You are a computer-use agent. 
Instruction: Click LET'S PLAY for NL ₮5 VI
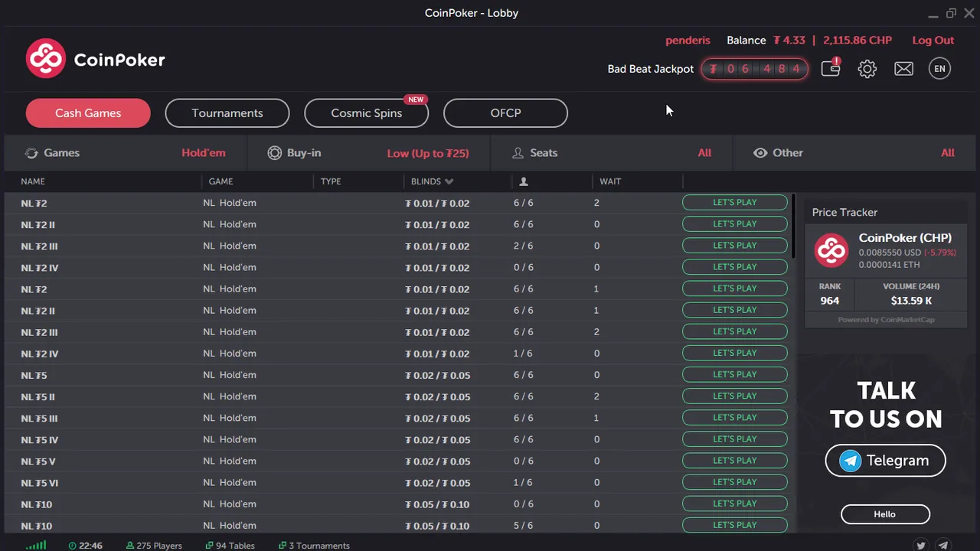(735, 482)
